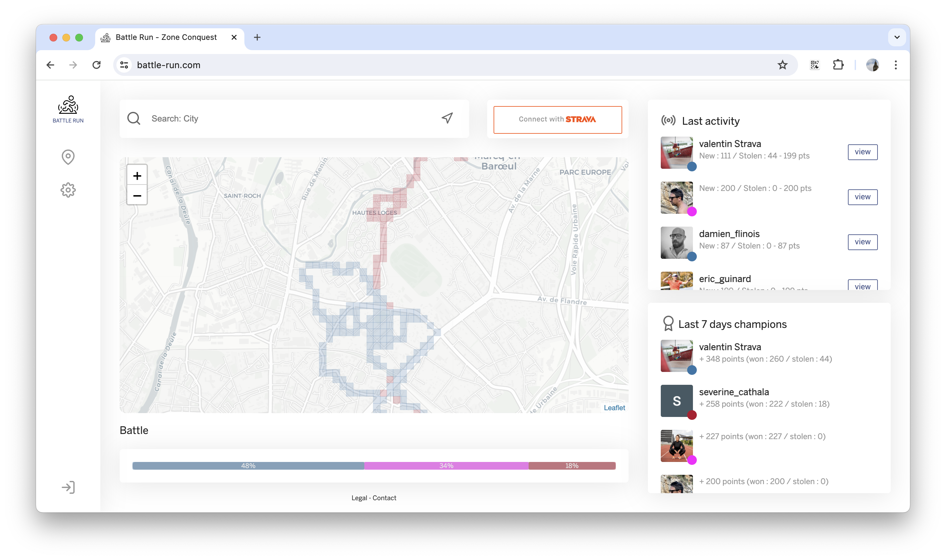Open the QR code icon in toolbar

pos(815,65)
